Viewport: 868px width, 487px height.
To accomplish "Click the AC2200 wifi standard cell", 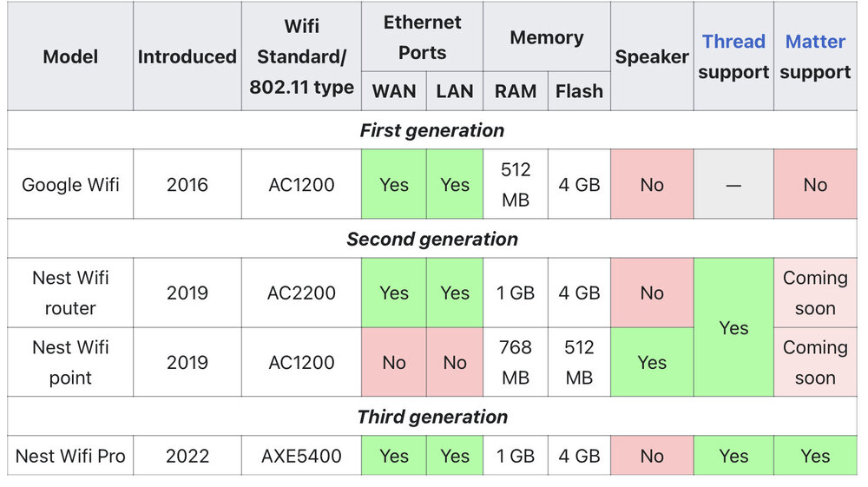I will [301, 293].
